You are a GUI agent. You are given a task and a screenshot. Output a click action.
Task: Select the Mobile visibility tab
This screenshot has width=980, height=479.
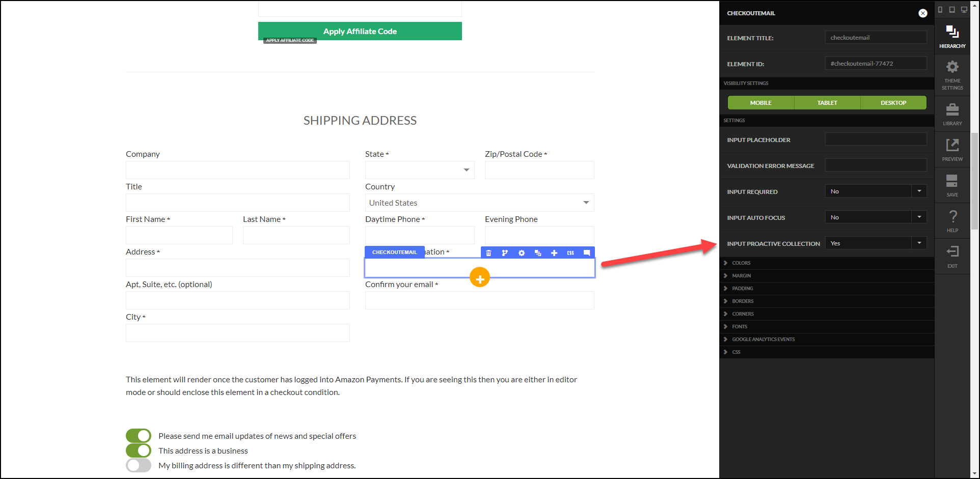(x=761, y=103)
